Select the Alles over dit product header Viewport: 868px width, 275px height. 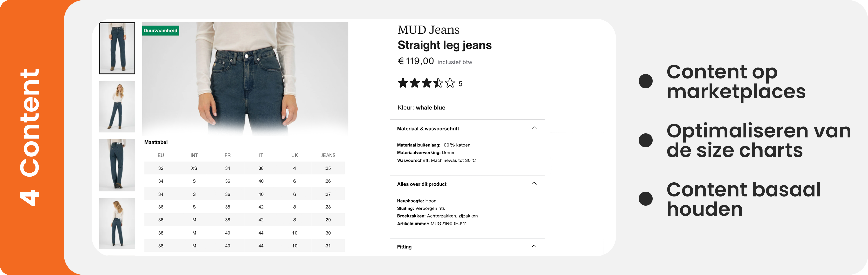coord(422,184)
